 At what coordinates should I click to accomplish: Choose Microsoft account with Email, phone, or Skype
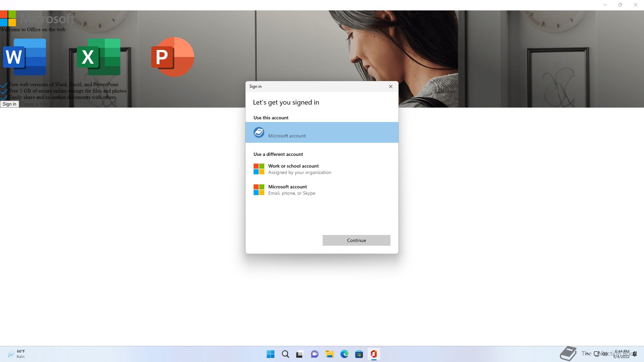tap(322, 190)
